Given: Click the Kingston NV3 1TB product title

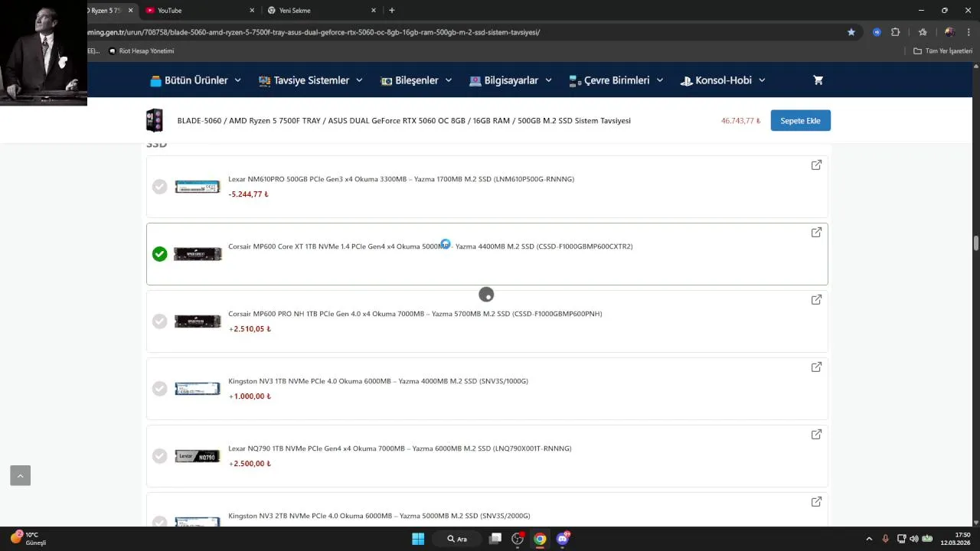Looking at the screenshot, I should click(x=378, y=381).
